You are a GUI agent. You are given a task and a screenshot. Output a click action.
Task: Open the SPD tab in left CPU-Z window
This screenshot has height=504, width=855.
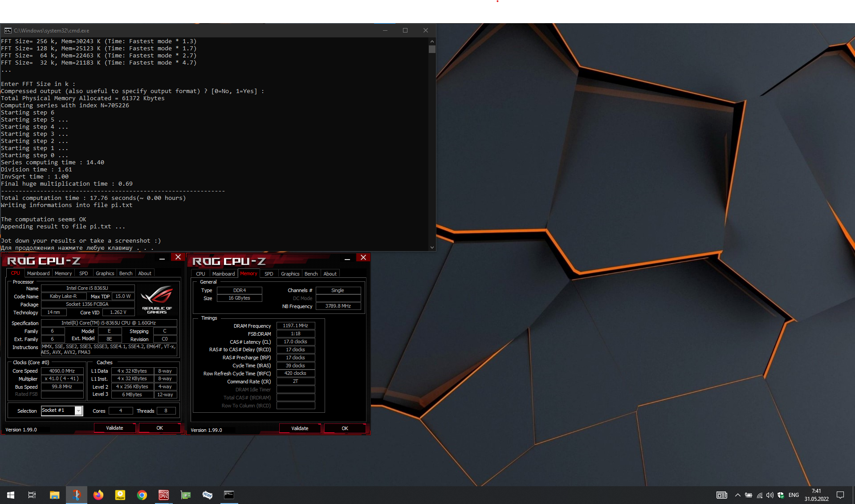[84, 273]
